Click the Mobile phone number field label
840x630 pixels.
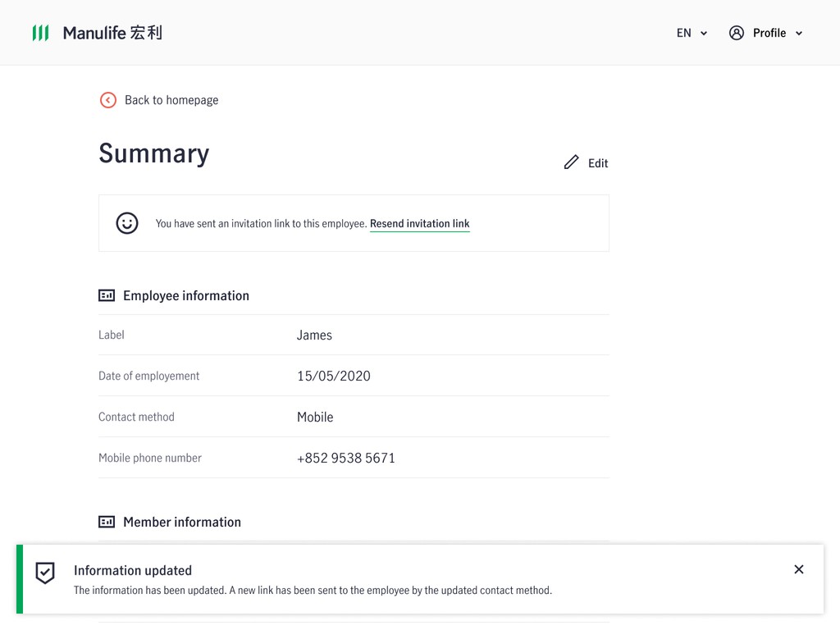[150, 458]
